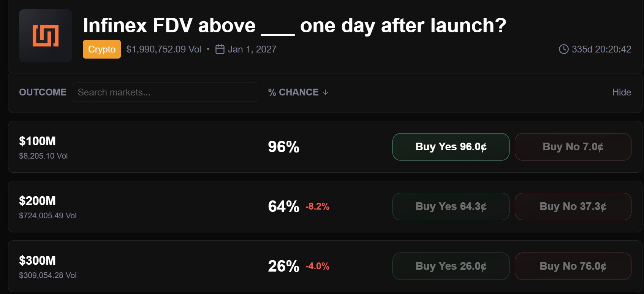Click the OUTCOME column header
Viewport: 644px width, 294px height.
(43, 92)
